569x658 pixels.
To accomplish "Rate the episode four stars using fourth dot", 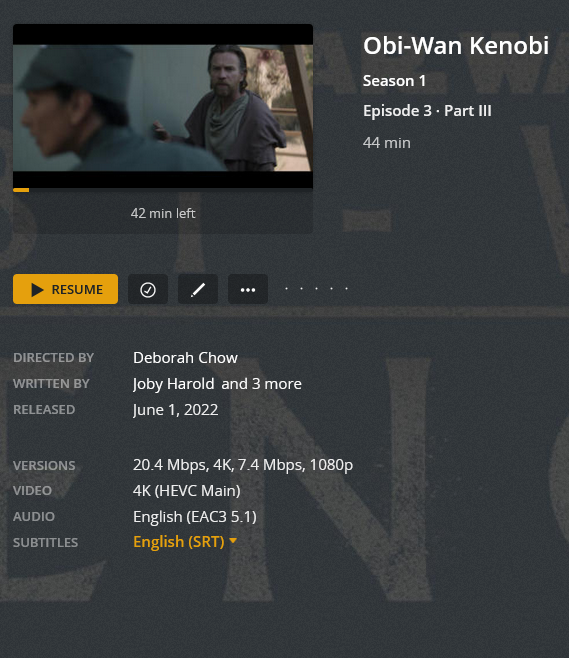I will coord(331,288).
